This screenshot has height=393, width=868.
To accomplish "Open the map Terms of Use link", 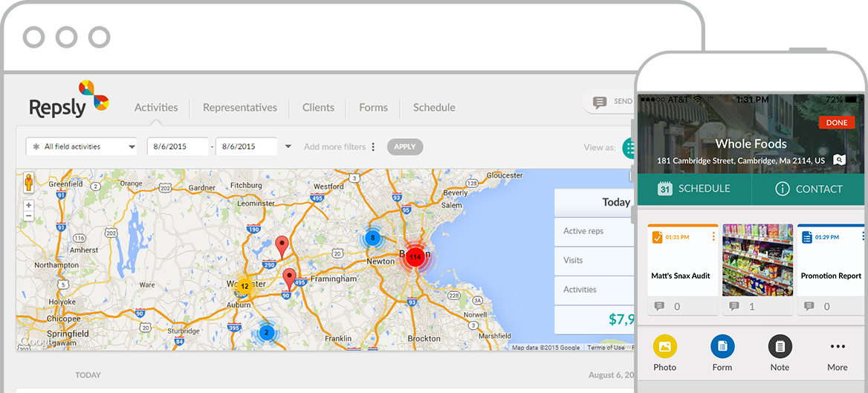I will (x=605, y=348).
